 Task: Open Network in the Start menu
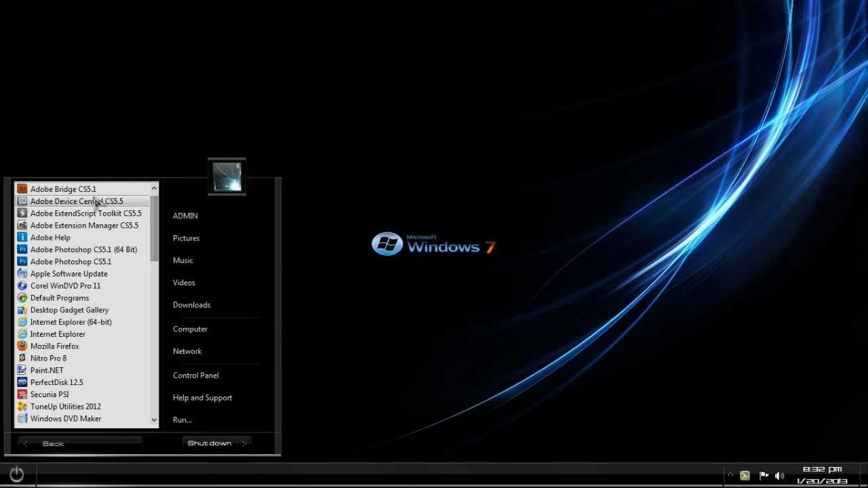[x=187, y=351]
